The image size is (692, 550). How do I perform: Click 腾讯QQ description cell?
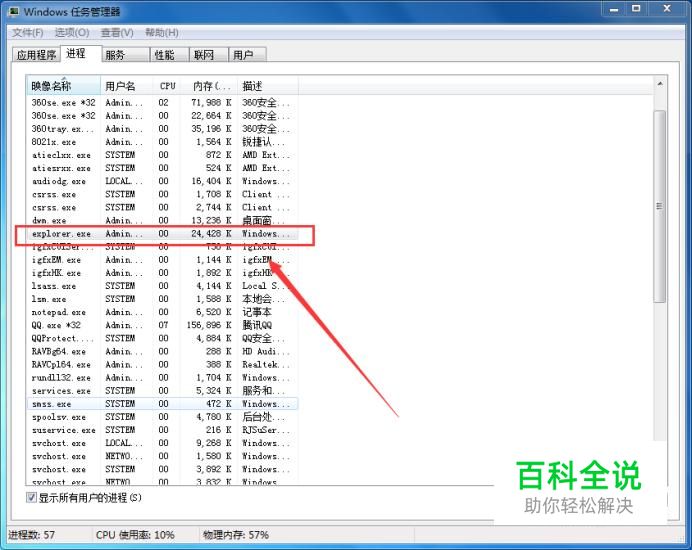(257, 325)
